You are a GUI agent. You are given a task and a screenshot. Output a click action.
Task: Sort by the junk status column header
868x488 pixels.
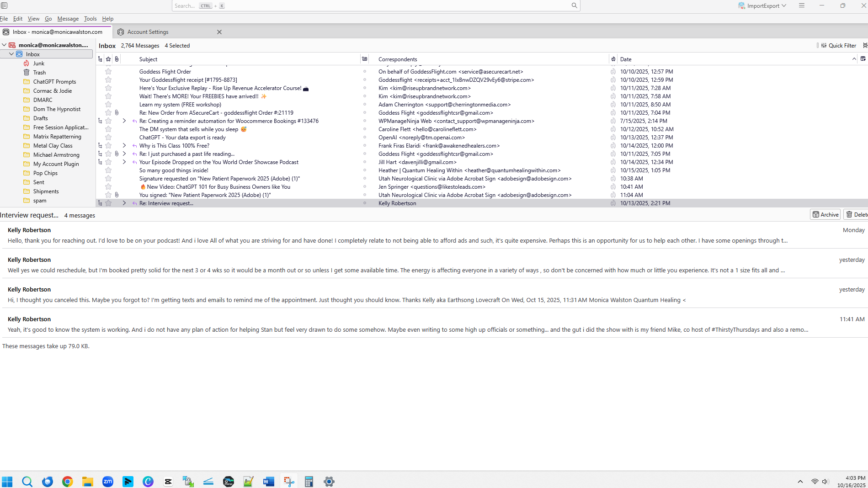click(613, 59)
